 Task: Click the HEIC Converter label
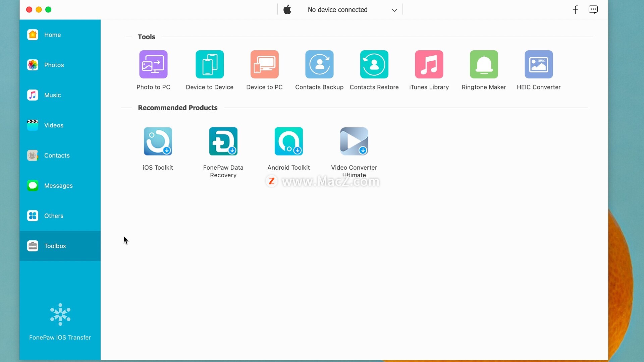[x=539, y=87]
